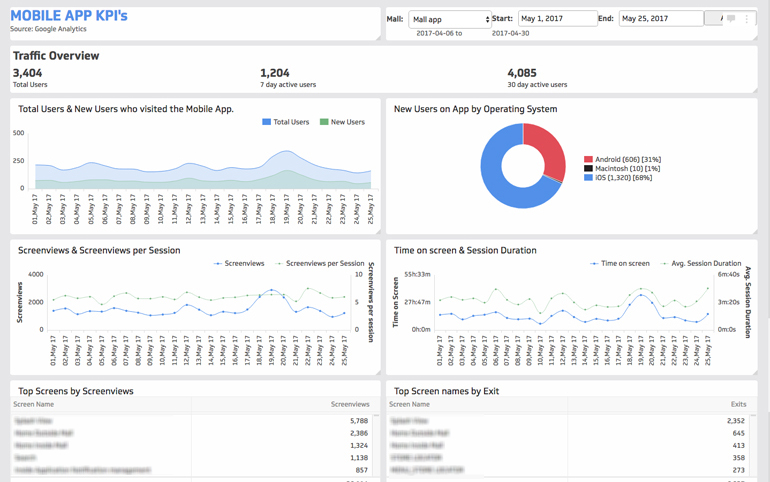
Task: Click the red Android donut segment
Action: click(x=549, y=148)
